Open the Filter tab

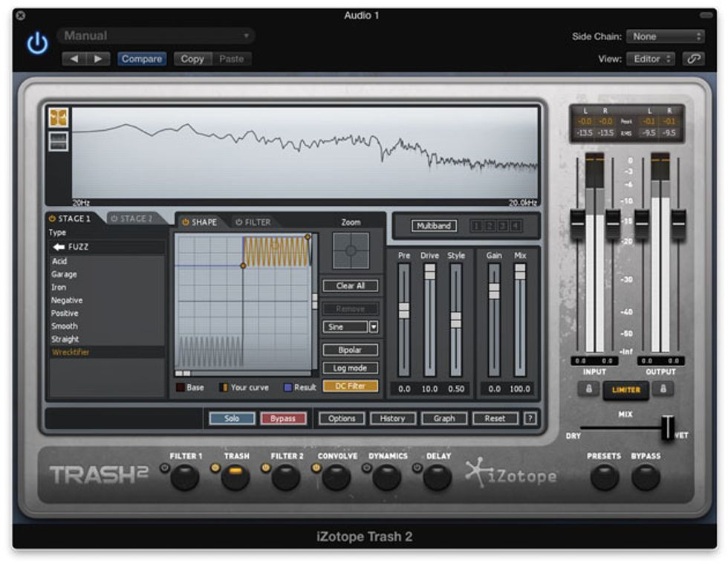point(253,222)
